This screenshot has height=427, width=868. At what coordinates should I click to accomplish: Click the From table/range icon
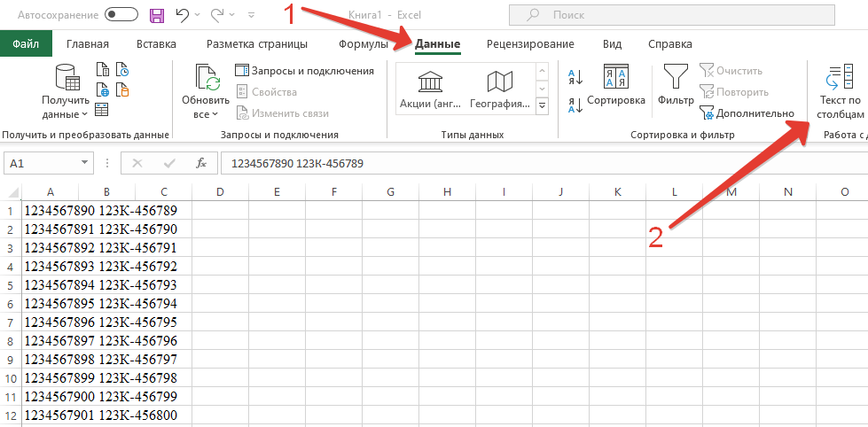pos(102,109)
